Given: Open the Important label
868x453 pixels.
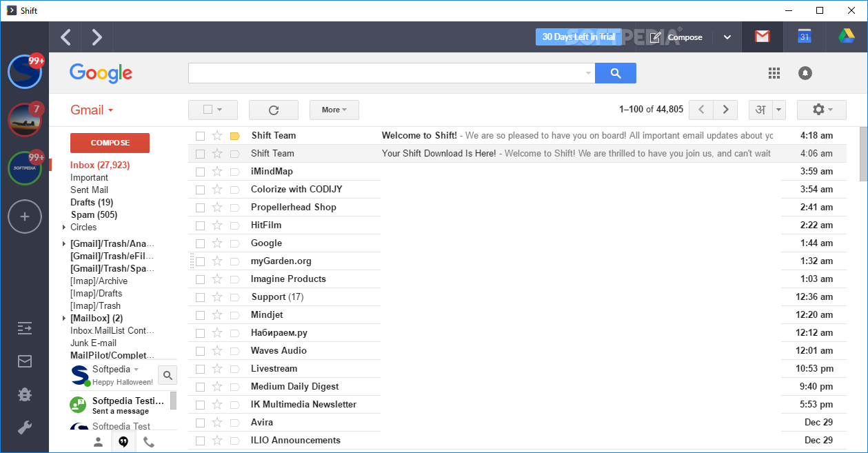Looking at the screenshot, I should [x=90, y=178].
